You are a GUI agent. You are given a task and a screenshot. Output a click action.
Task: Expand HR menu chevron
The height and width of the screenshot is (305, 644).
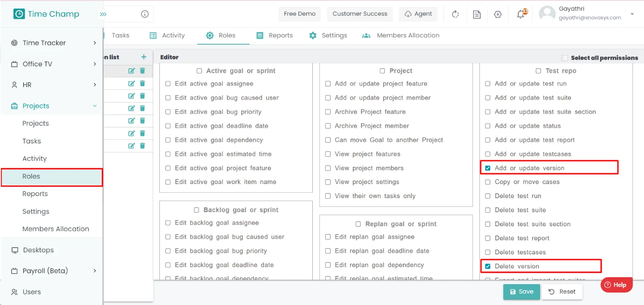(95, 85)
